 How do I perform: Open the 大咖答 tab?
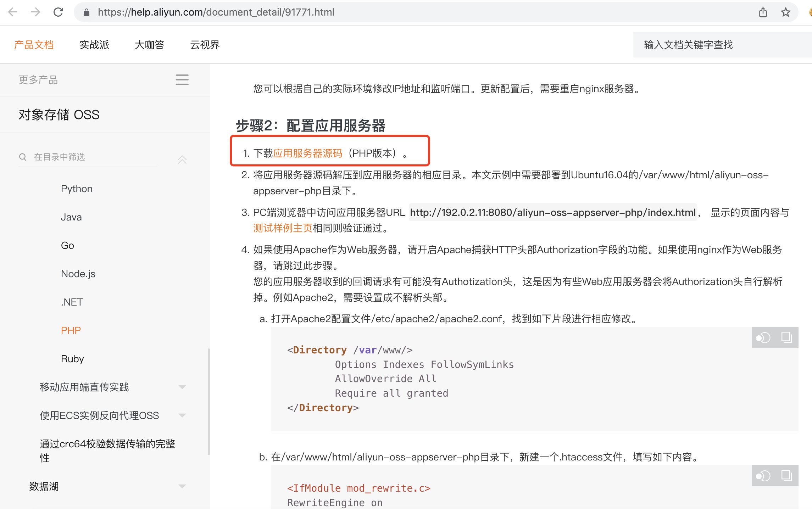(150, 45)
